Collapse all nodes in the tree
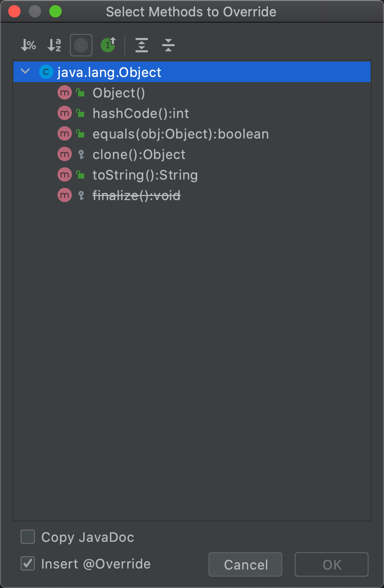384x588 pixels. pos(168,46)
